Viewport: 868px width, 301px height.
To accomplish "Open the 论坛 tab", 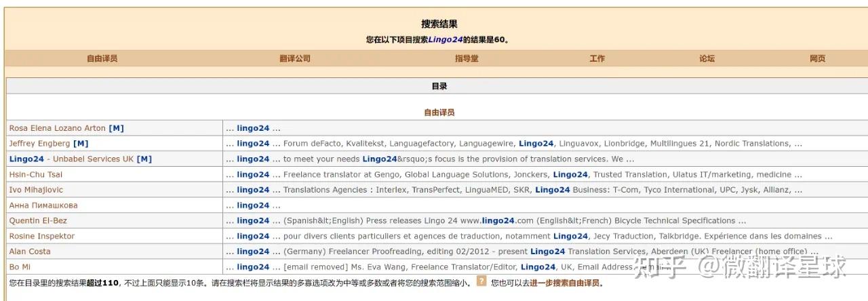I will click(x=707, y=59).
